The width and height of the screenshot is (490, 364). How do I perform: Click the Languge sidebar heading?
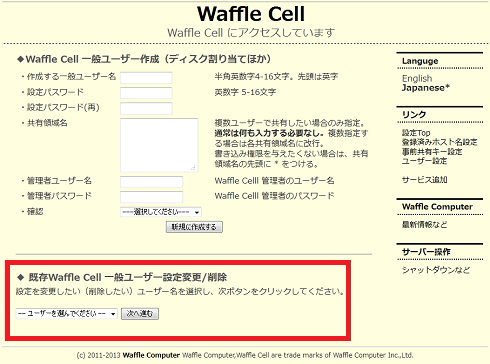tap(420, 61)
